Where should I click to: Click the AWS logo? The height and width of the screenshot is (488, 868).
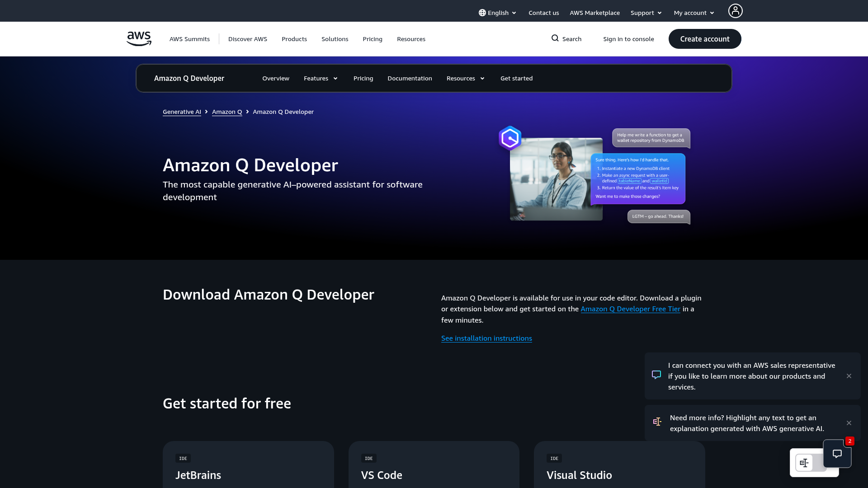139,39
